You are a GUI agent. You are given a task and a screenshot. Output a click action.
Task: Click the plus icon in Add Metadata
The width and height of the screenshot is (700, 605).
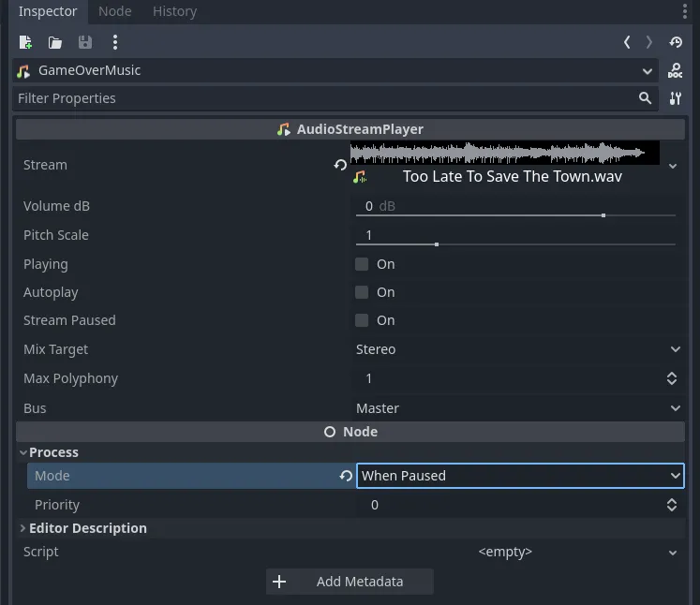(x=279, y=582)
